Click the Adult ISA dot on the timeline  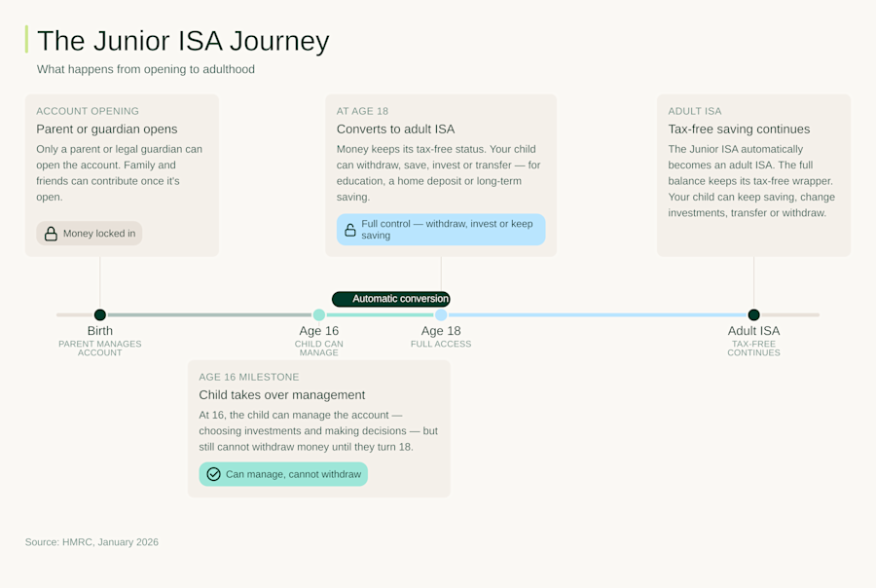pos(753,314)
